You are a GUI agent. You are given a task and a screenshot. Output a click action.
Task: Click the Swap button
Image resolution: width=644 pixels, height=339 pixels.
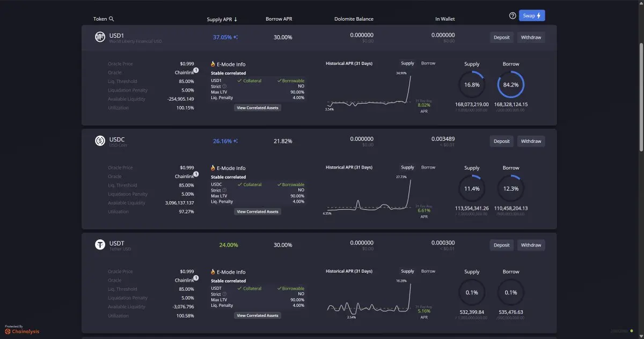pos(531,16)
